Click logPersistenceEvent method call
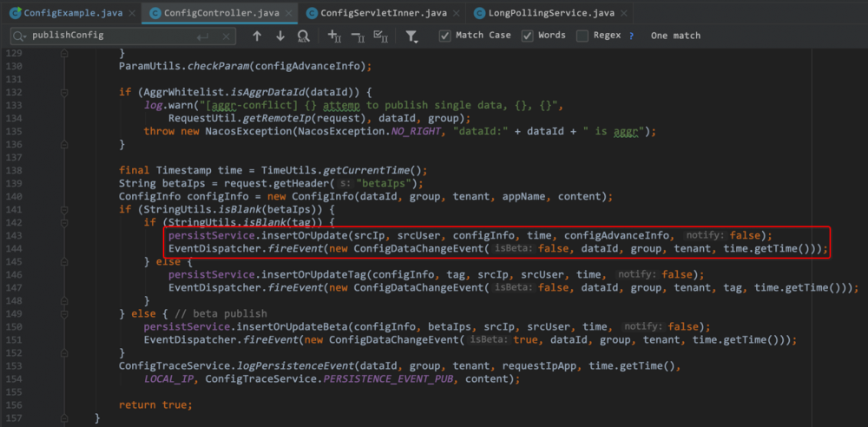Image resolution: width=868 pixels, height=427 pixels. tap(296, 365)
